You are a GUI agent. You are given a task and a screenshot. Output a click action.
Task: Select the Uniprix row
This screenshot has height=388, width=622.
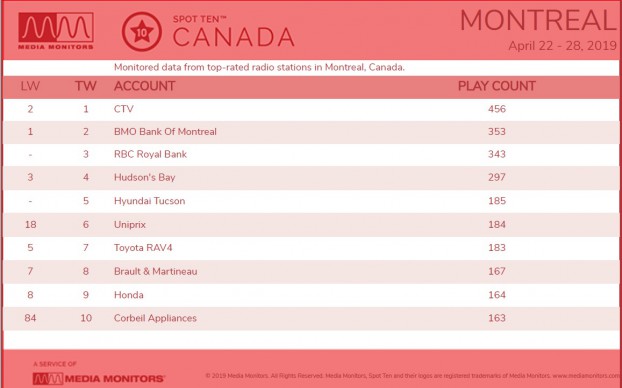pos(311,225)
